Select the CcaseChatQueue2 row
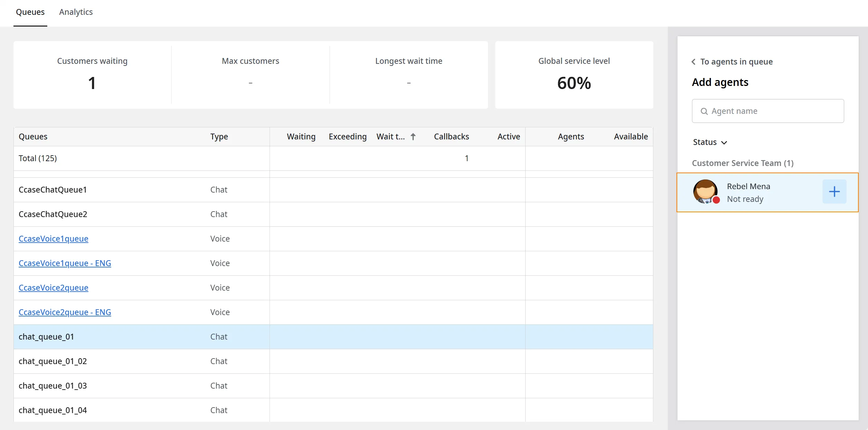 point(333,214)
